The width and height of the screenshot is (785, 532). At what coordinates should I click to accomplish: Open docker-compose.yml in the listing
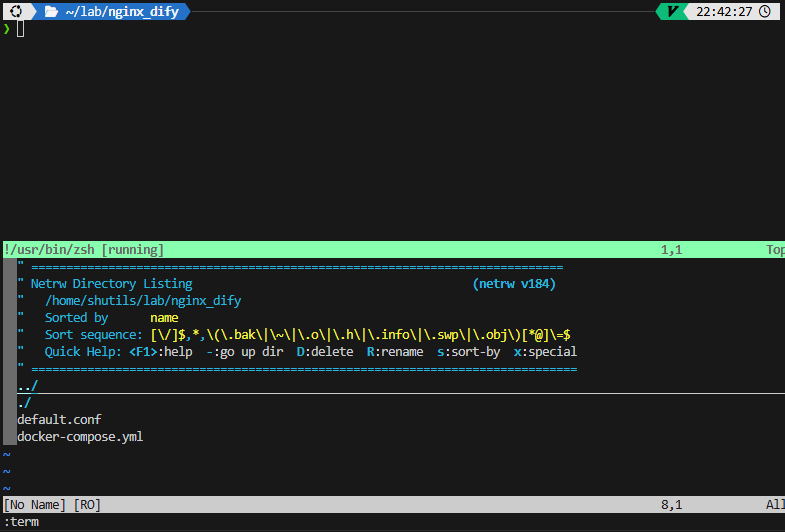(x=80, y=437)
